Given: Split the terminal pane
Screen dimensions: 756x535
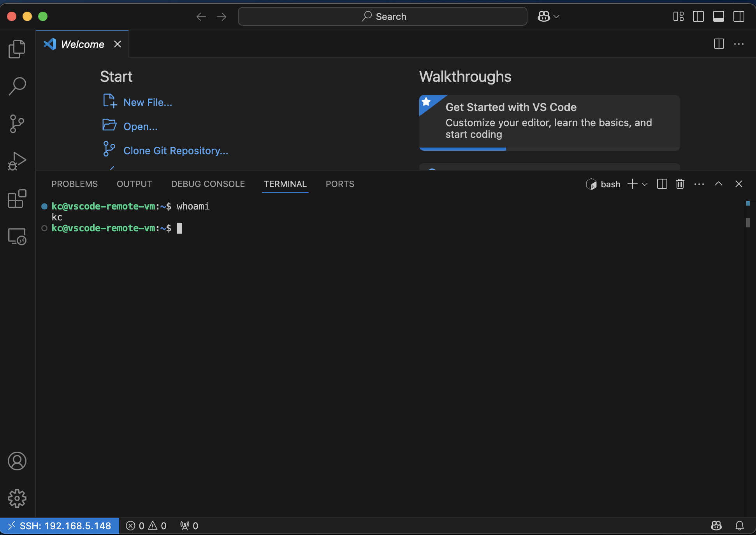Looking at the screenshot, I should [x=662, y=184].
